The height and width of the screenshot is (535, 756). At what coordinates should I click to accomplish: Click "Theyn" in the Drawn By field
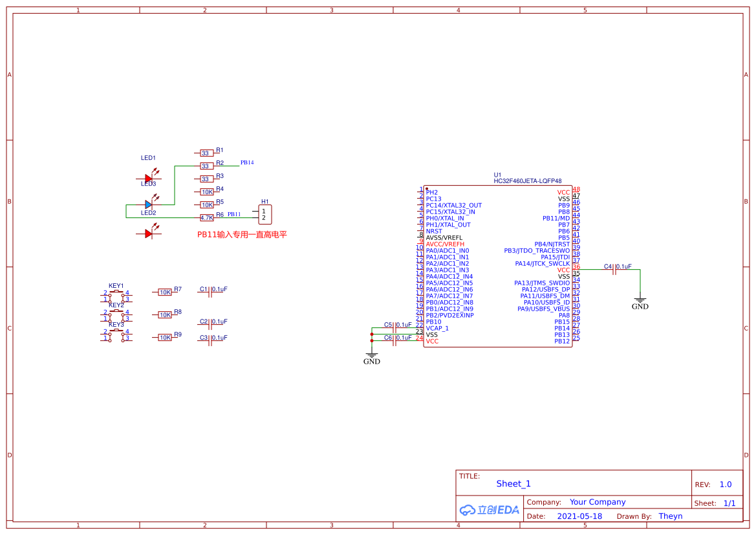tap(671, 516)
